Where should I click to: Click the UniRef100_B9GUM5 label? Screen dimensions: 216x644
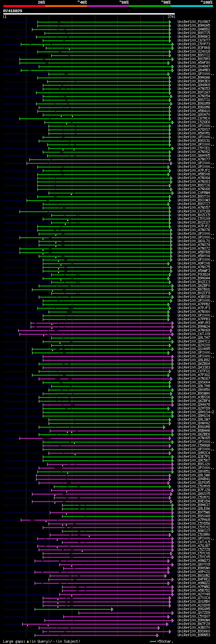tap(194, 609)
